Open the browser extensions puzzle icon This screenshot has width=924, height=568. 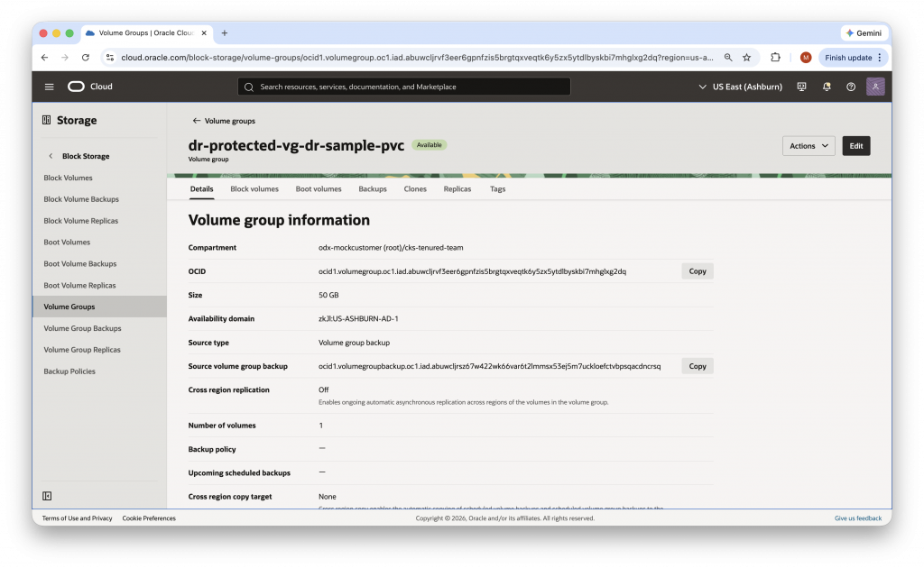pos(775,56)
